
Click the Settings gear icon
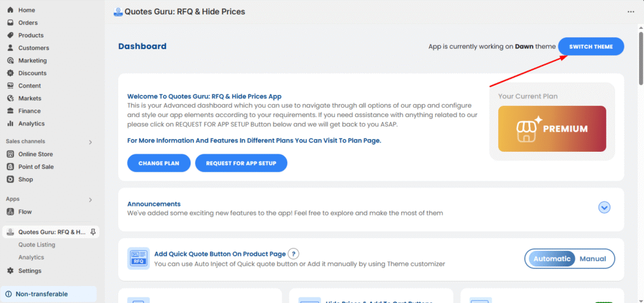tap(10, 270)
